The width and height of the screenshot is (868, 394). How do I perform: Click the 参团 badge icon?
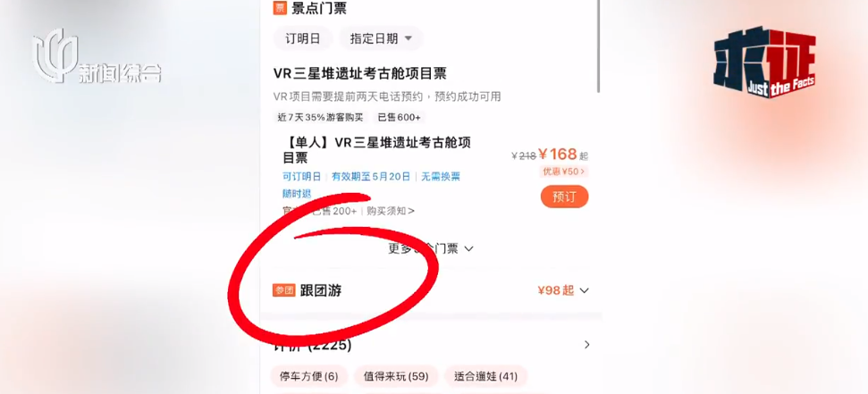283,290
